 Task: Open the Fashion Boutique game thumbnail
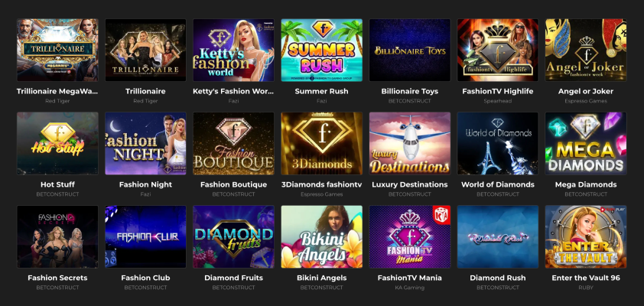point(233,143)
